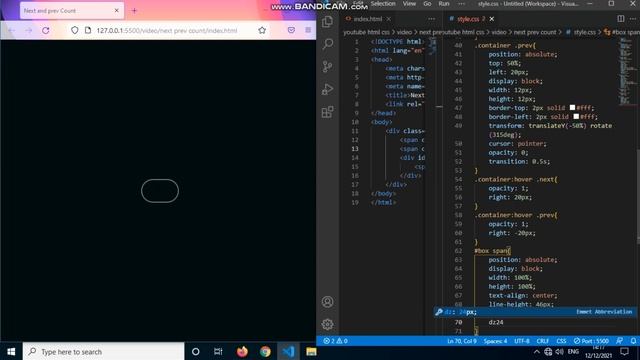
Task: Select the Next and prev Count browser tab
Action: (71, 11)
